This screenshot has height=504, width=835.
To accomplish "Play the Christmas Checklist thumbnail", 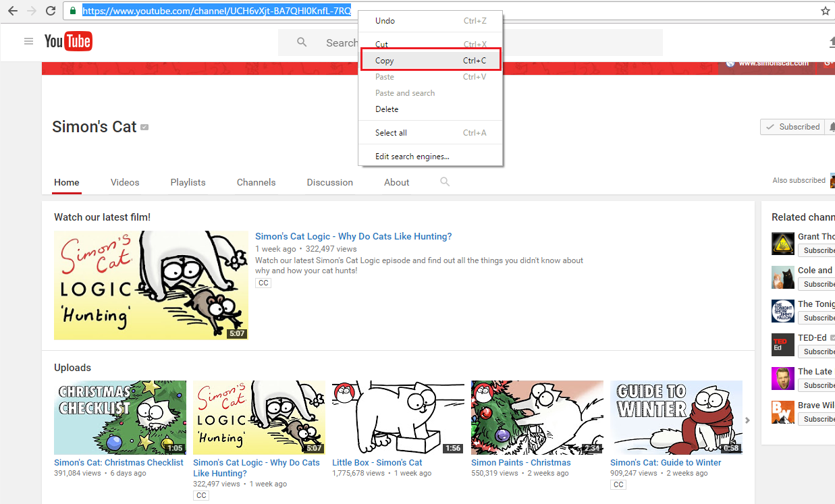I will click(120, 418).
